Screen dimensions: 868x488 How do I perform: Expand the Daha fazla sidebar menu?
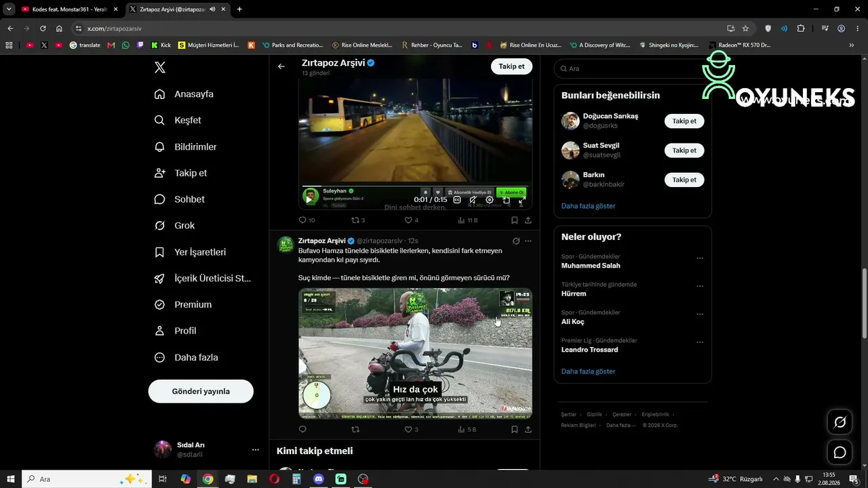(x=186, y=357)
